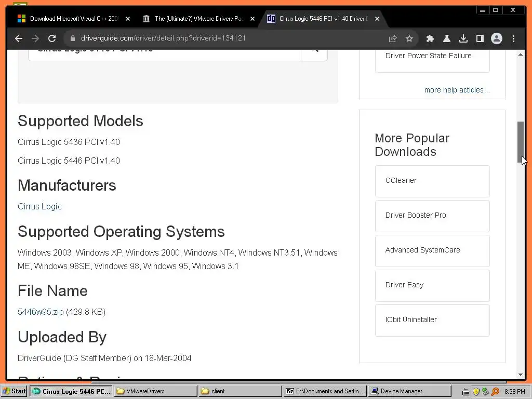Click the More Popular Downloads heading
The height and width of the screenshot is (399, 532).
pos(412,145)
